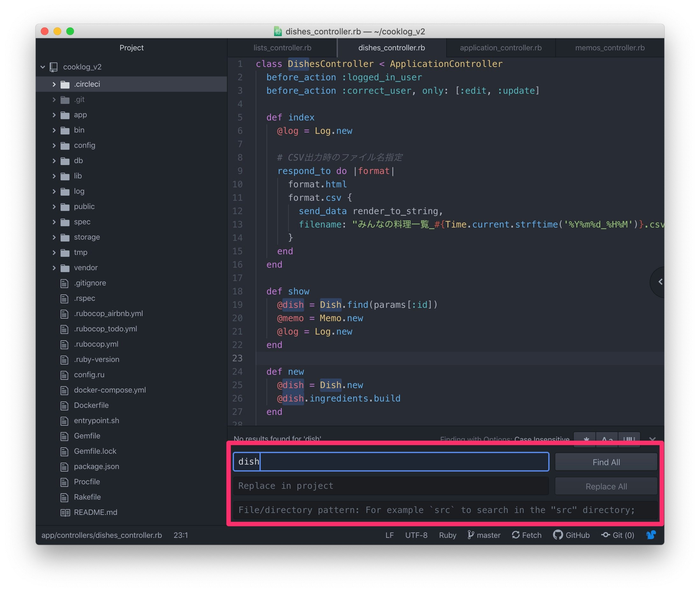The width and height of the screenshot is (700, 592).
Task: Expand the app folder
Action: (x=54, y=115)
